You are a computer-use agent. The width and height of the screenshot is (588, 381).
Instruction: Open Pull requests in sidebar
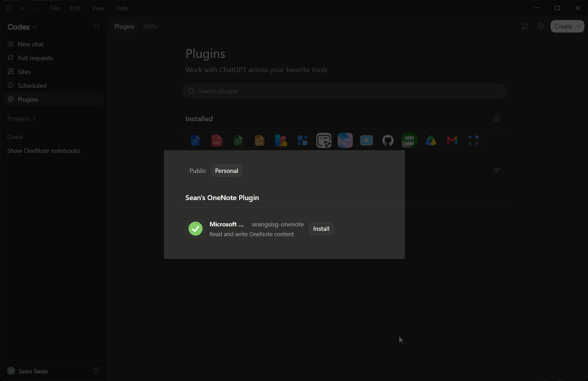click(53, 58)
